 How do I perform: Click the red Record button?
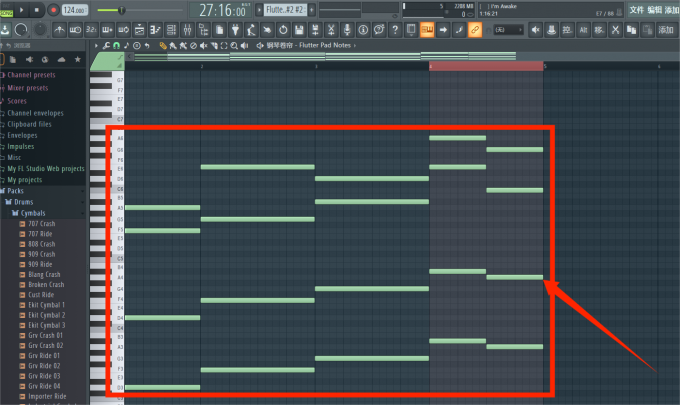click(x=53, y=10)
